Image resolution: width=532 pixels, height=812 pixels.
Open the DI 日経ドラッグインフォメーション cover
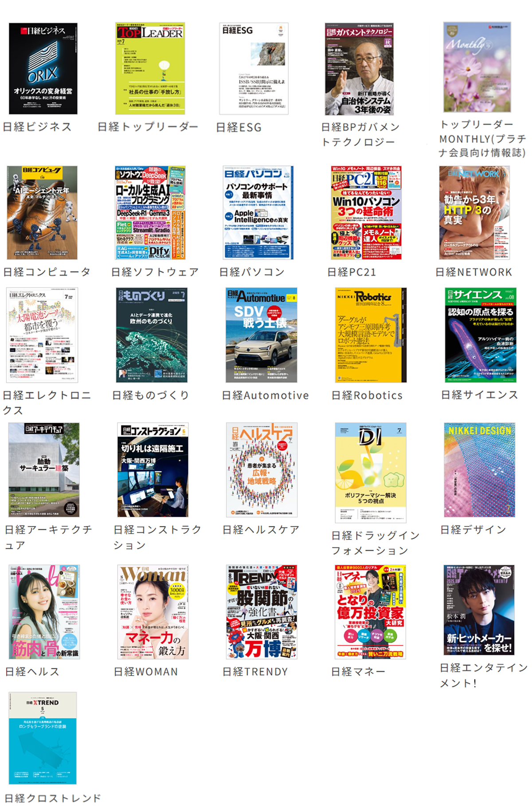[371, 473]
